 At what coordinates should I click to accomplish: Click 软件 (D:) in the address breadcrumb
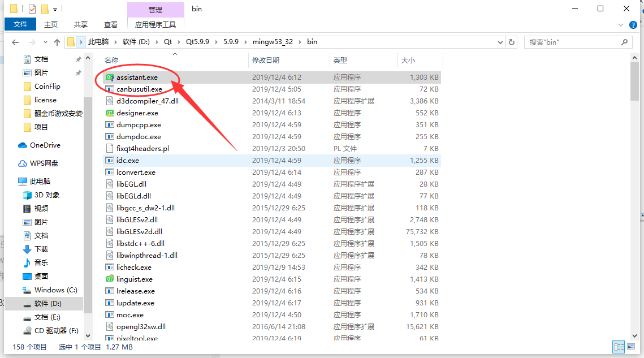pos(136,42)
